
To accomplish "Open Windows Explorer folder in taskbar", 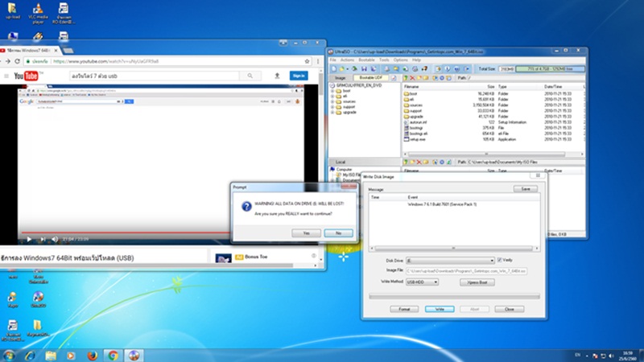I will (x=51, y=356).
